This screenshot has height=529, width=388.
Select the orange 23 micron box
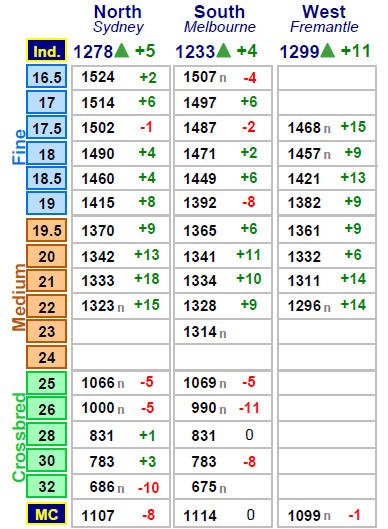click(47, 331)
